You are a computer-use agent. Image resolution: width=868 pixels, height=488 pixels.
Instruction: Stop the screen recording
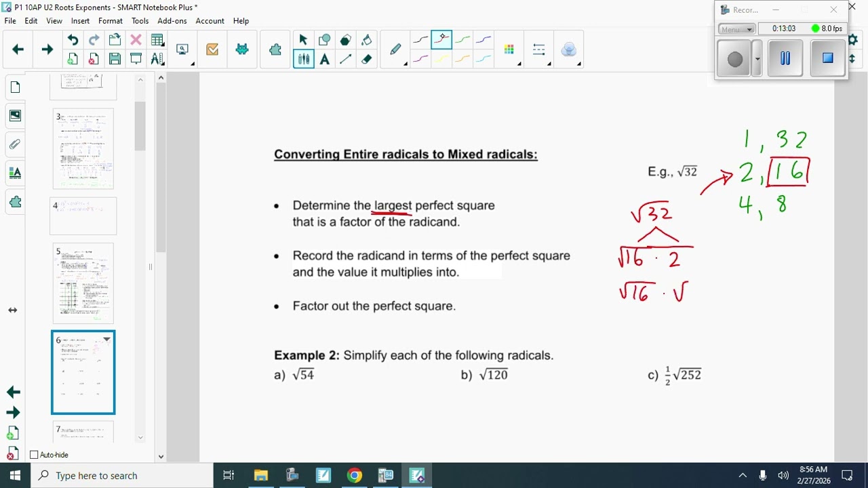tap(827, 58)
